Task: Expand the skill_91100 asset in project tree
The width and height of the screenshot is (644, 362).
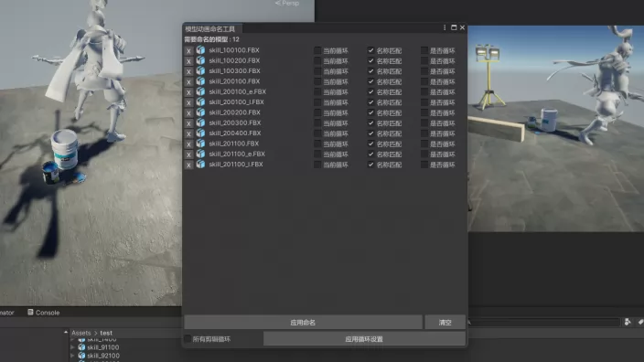Action: [72, 347]
